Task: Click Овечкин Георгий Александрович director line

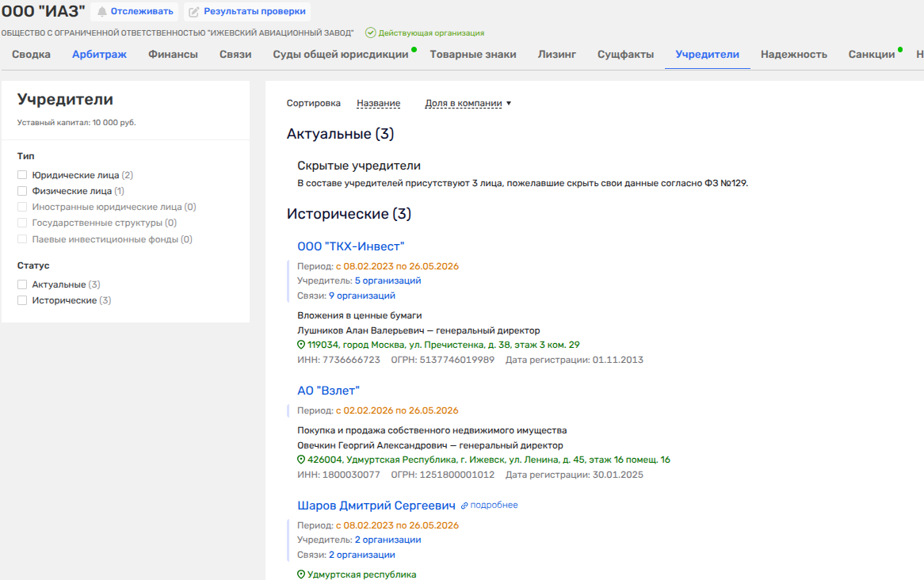Action: (x=430, y=445)
